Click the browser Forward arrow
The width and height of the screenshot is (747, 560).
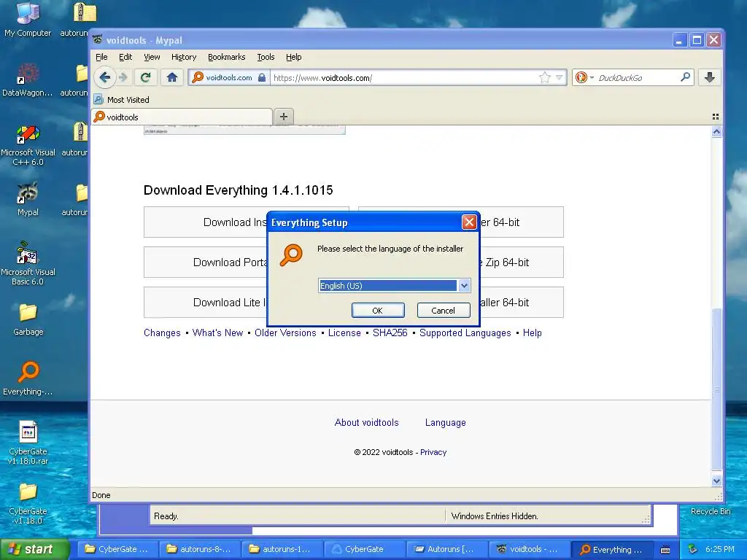[x=123, y=77]
